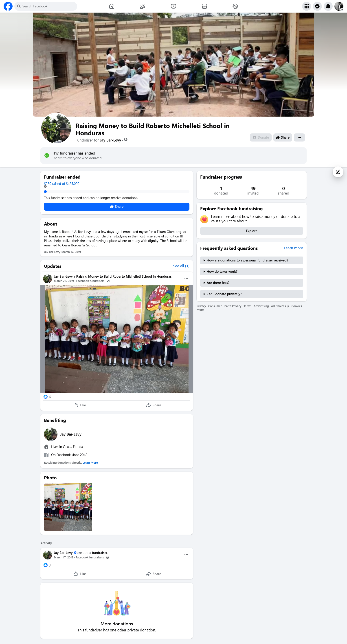Click the heart coin fundraising icon
This screenshot has height=644, width=347.
tap(204, 219)
